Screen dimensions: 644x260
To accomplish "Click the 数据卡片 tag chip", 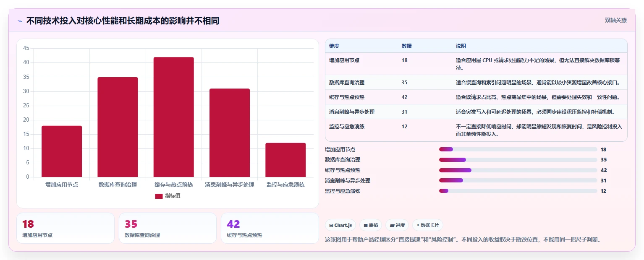I will [x=427, y=225].
